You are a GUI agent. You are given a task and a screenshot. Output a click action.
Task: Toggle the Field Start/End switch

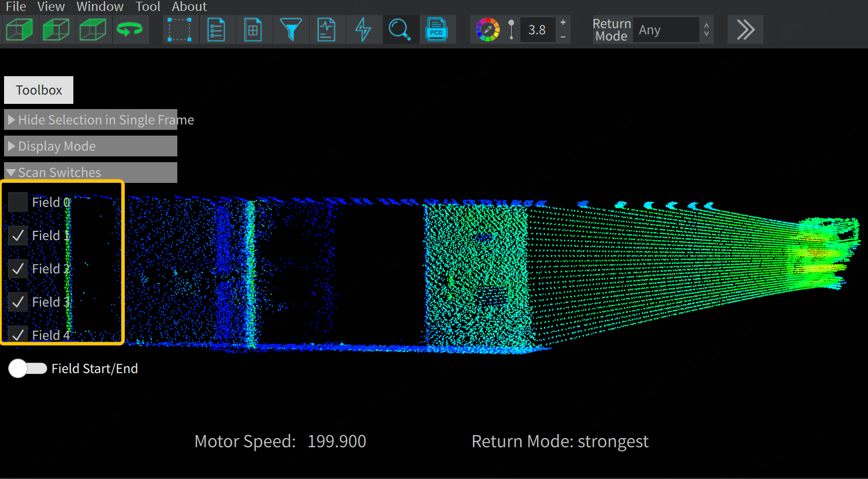point(28,369)
